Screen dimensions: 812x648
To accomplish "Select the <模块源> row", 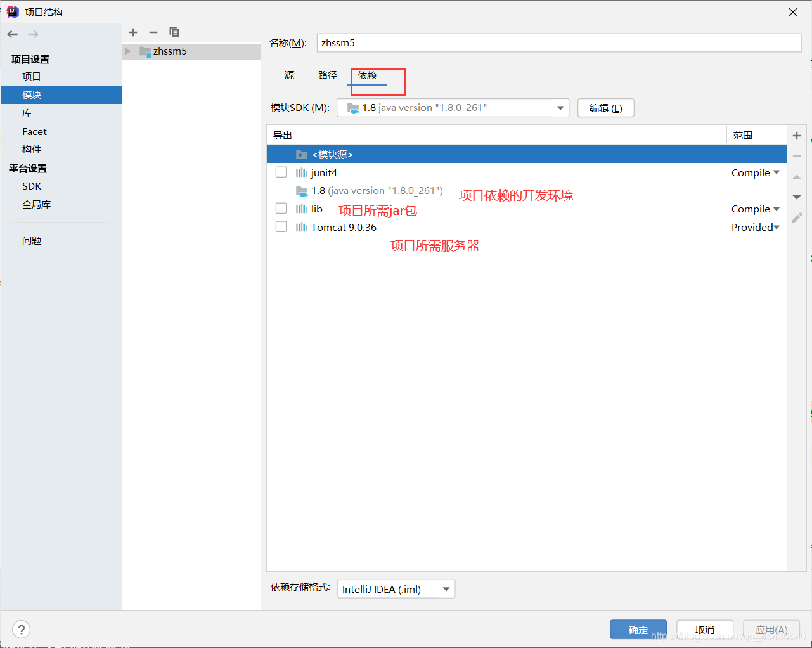I will pos(527,154).
